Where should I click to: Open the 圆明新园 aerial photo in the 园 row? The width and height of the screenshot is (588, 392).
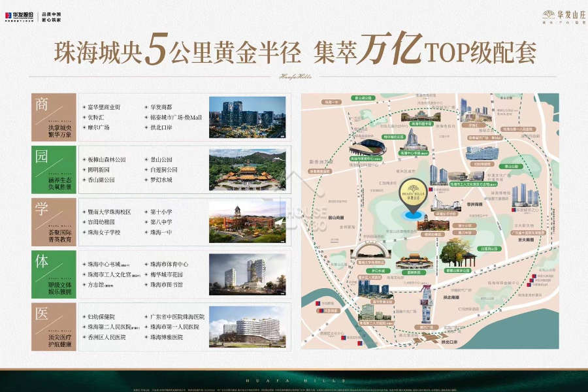click(x=248, y=170)
